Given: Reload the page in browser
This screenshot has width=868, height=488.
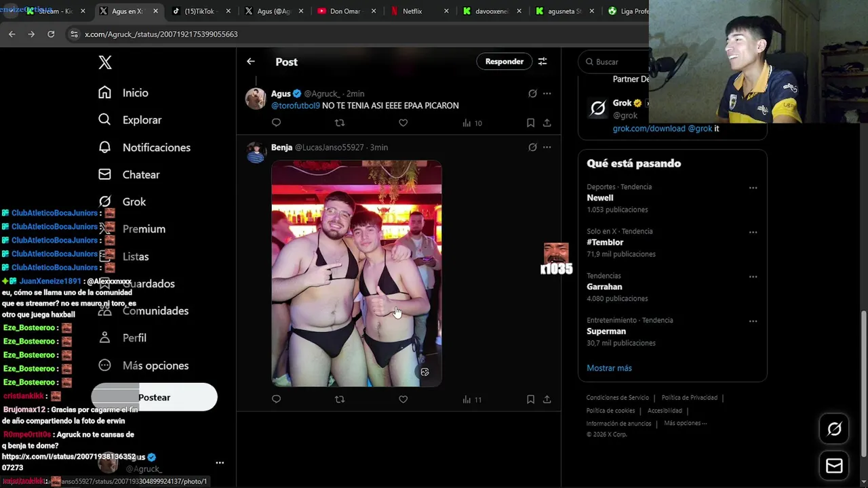Looking at the screenshot, I should 51,34.
